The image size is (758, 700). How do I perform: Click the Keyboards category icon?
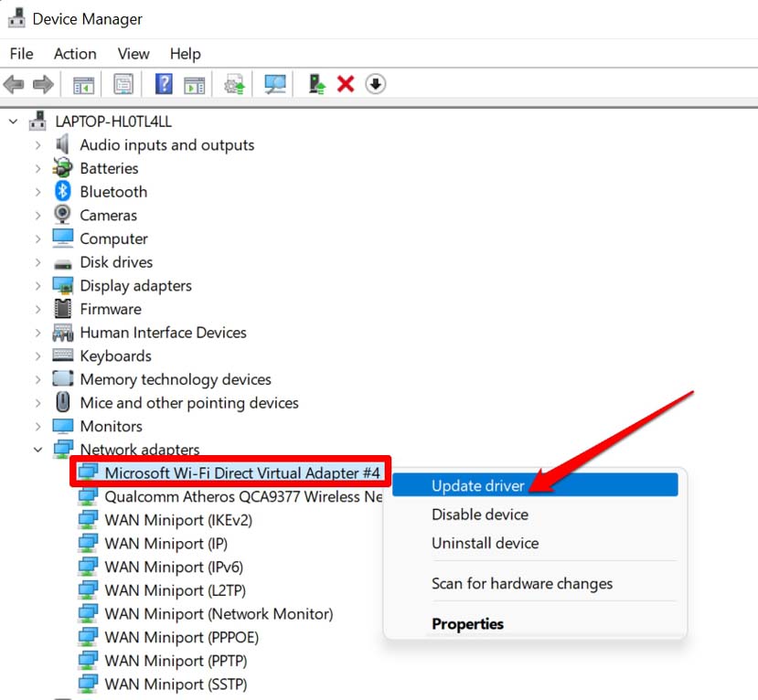tap(63, 355)
